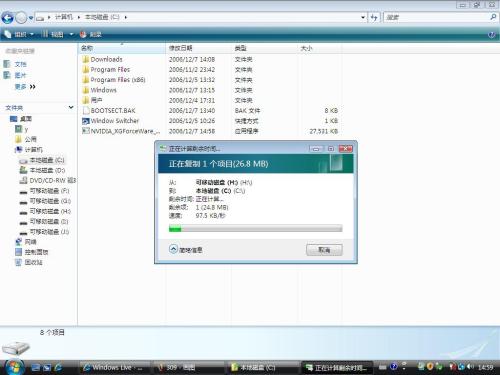Select the Program Files folder icon
500x375 pixels.
coord(85,69)
